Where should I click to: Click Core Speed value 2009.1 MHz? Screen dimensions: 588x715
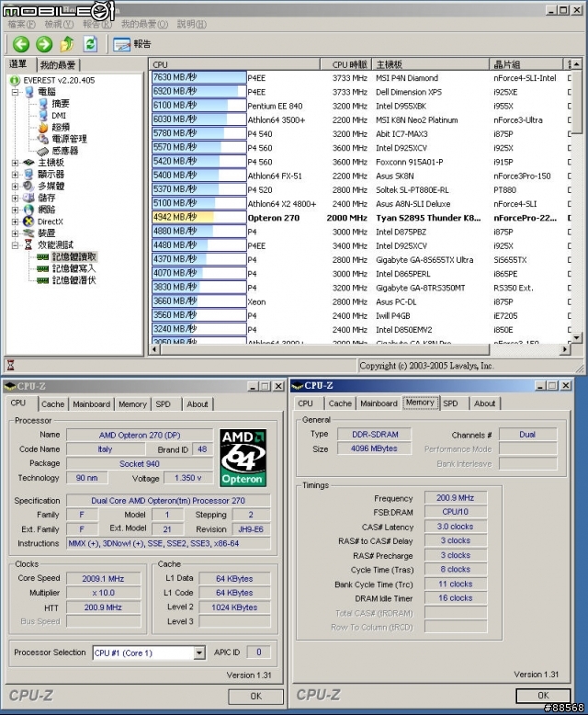(103, 579)
